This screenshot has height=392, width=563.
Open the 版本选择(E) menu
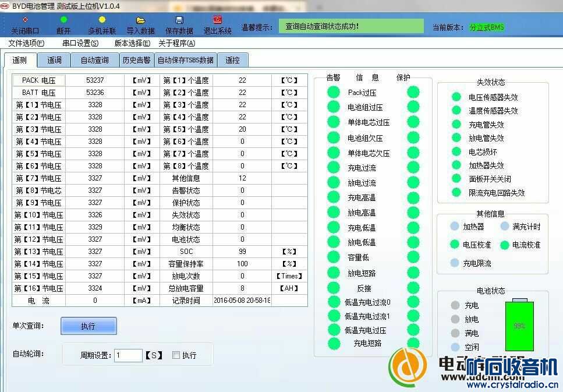133,43
